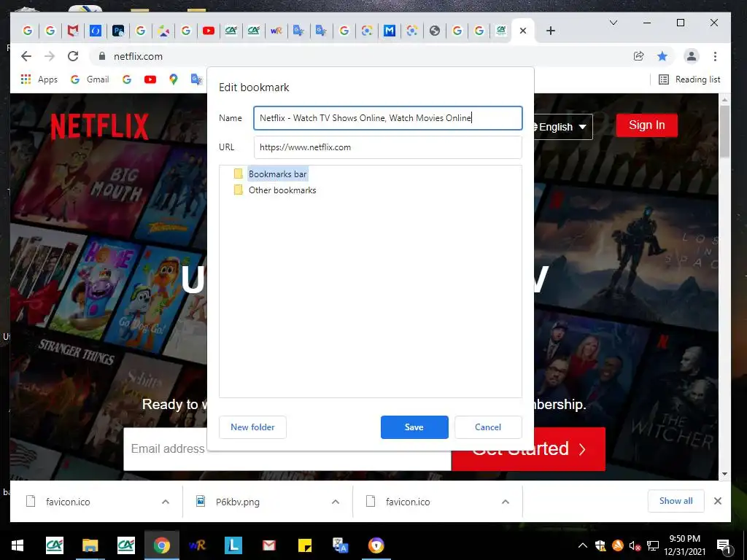Viewport: 747px width, 560px height.
Task: Switch to the YouTube tab
Action: [208, 31]
